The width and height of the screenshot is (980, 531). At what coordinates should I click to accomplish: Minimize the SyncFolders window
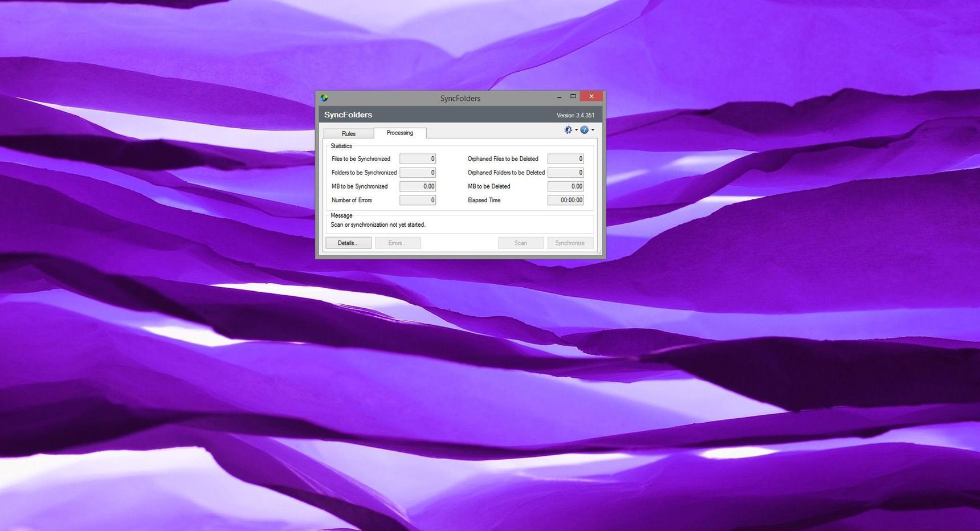(x=559, y=97)
